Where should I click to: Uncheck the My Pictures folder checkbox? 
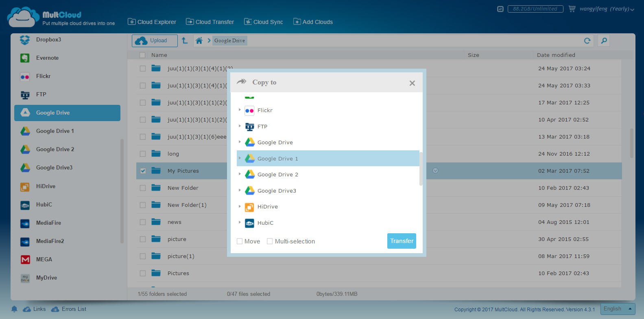coord(143,171)
